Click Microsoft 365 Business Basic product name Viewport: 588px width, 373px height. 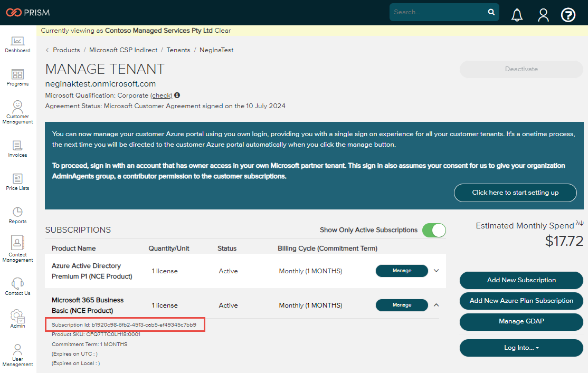(88, 305)
